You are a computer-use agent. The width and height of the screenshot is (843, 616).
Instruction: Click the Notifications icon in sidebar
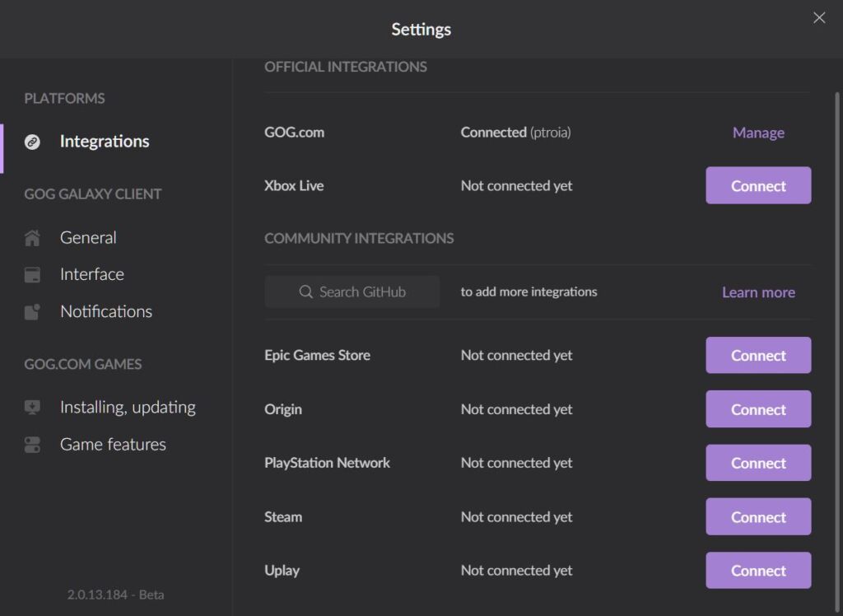(x=32, y=312)
